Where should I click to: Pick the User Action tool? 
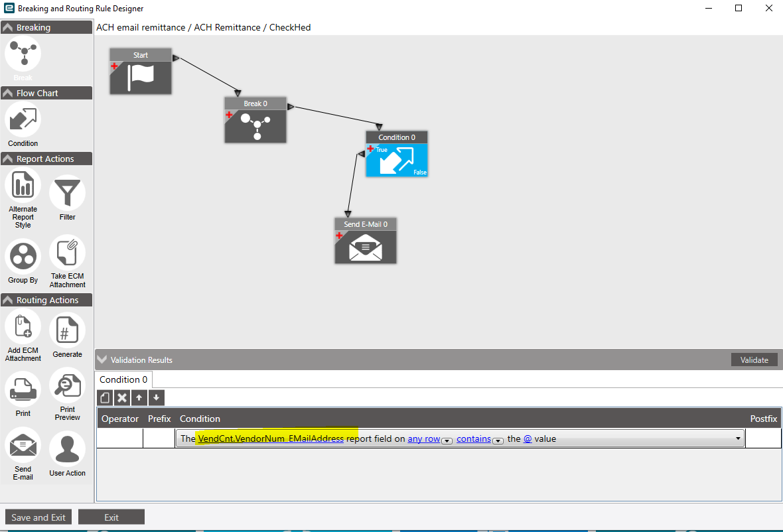click(x=68, y=448)
